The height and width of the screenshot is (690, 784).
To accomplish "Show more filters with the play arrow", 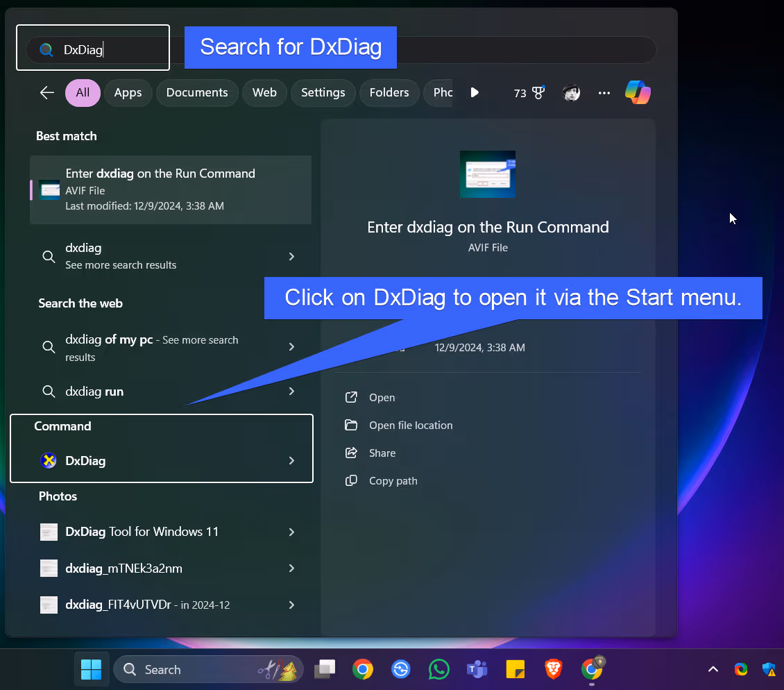I will point(475,92).
